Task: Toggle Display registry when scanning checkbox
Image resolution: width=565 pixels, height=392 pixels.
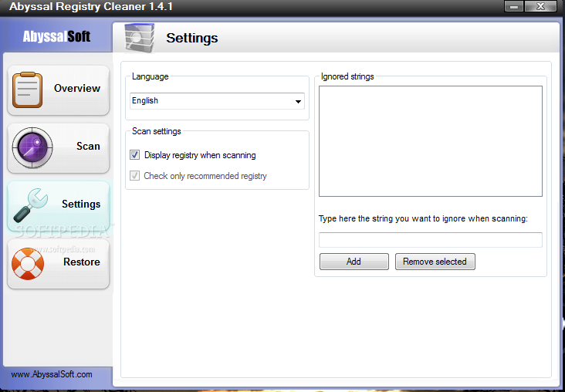Action: click(135, 155)
